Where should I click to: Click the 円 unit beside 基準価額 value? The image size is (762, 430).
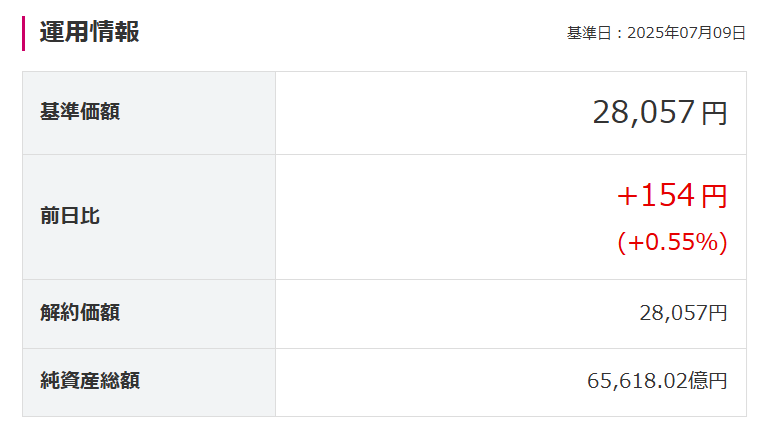(x=714, y=113)
